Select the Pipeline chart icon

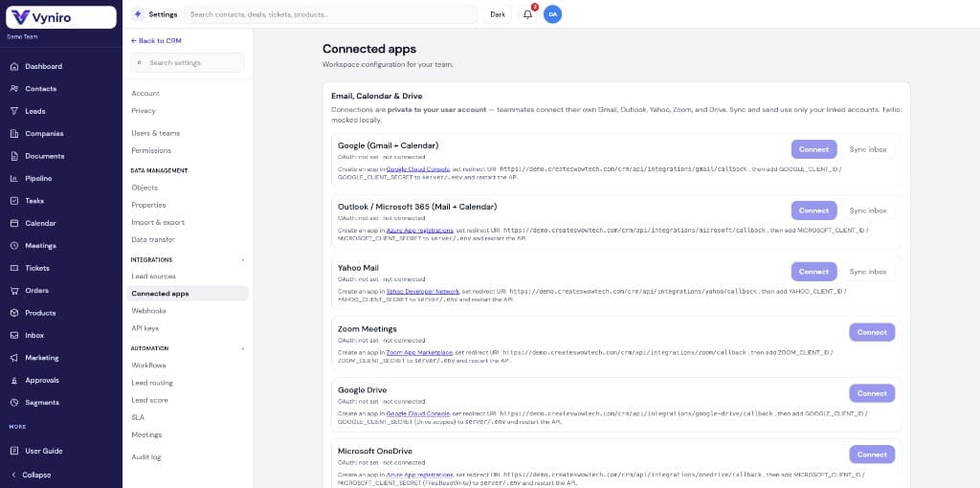tap(14, 179)
